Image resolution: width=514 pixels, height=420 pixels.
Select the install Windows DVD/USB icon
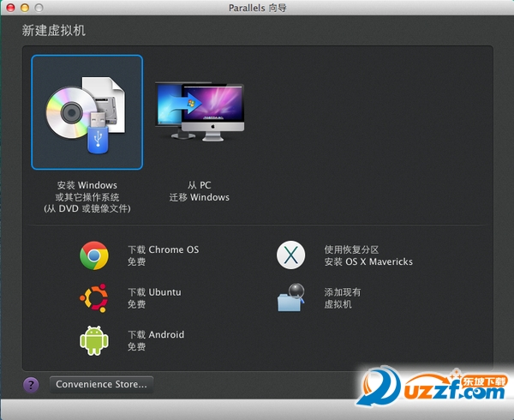(87, 112)
